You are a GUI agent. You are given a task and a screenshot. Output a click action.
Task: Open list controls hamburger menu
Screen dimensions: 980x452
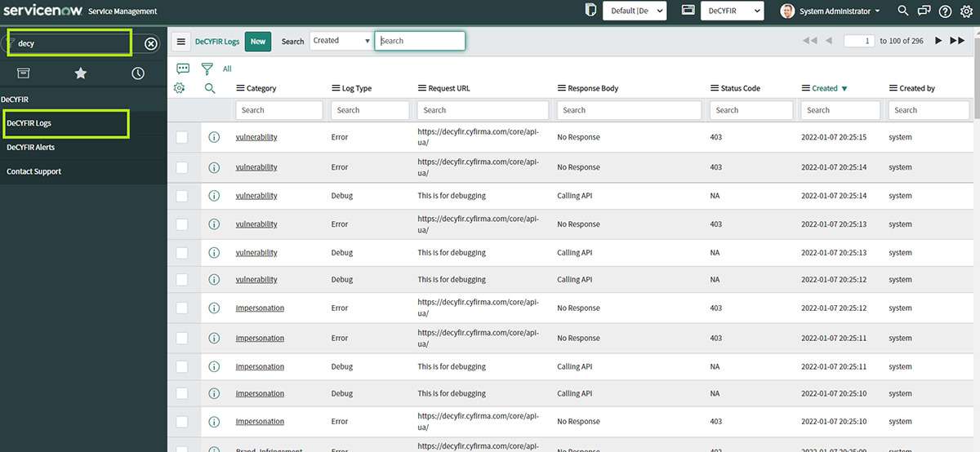coord(181,41)
